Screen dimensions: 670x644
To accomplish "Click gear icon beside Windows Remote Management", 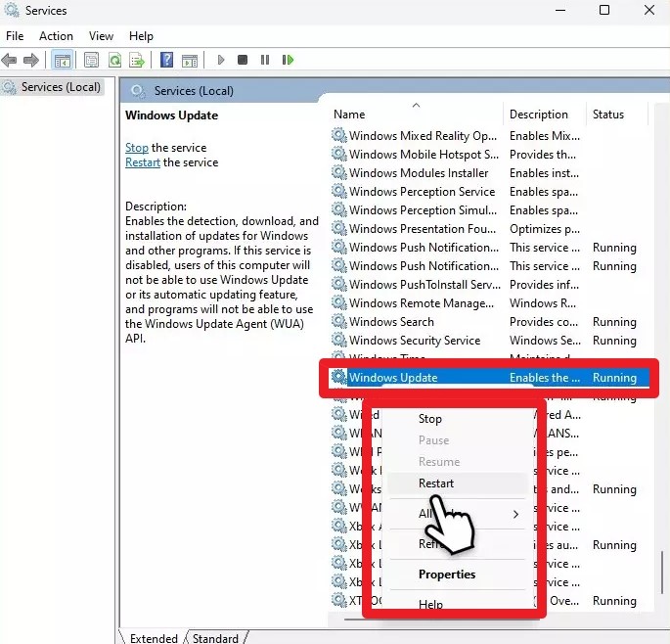I will click(338, 302).
